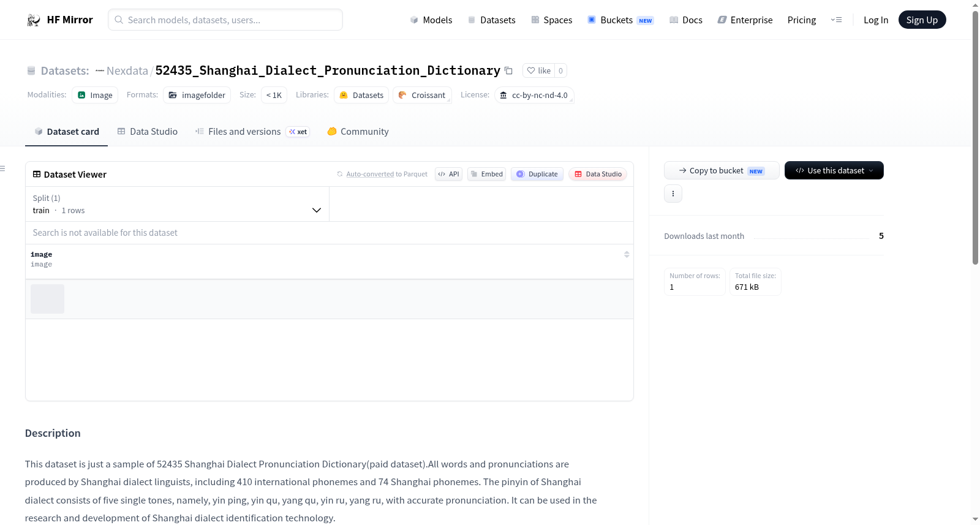
Task: Open Models in the top navigation
Action: coord(431,20)
